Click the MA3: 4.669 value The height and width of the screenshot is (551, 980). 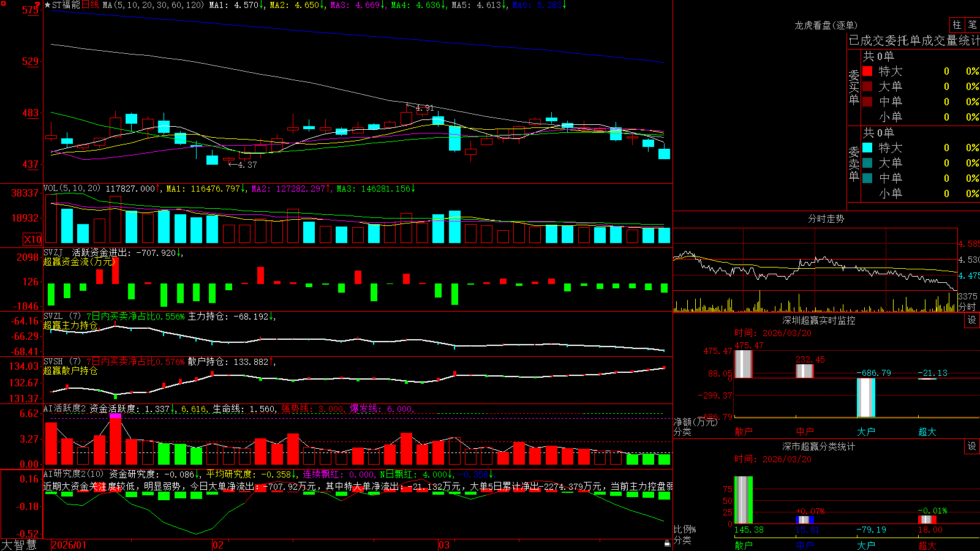pyautogui.click(x=358, y=5)
